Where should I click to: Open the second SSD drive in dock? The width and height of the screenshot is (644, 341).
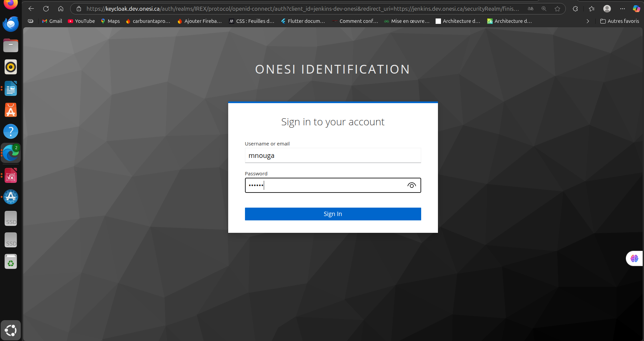(x=11, y=240)
